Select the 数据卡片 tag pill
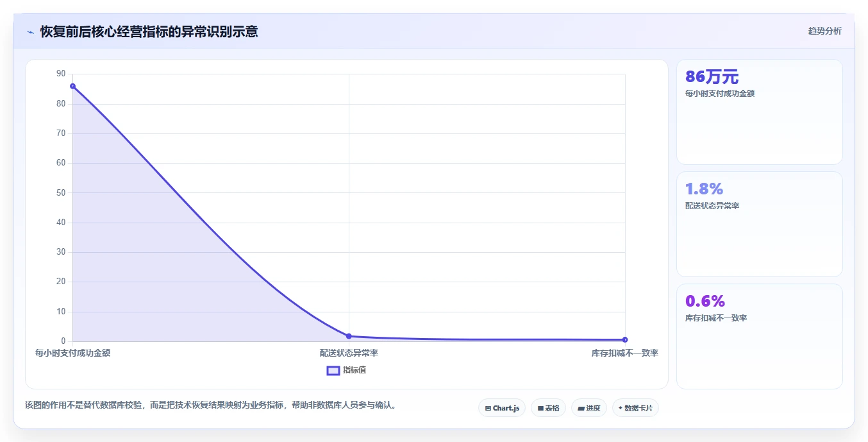Image resolution: width=868 pixels, height=442 pixels. [x=635, y=408]
